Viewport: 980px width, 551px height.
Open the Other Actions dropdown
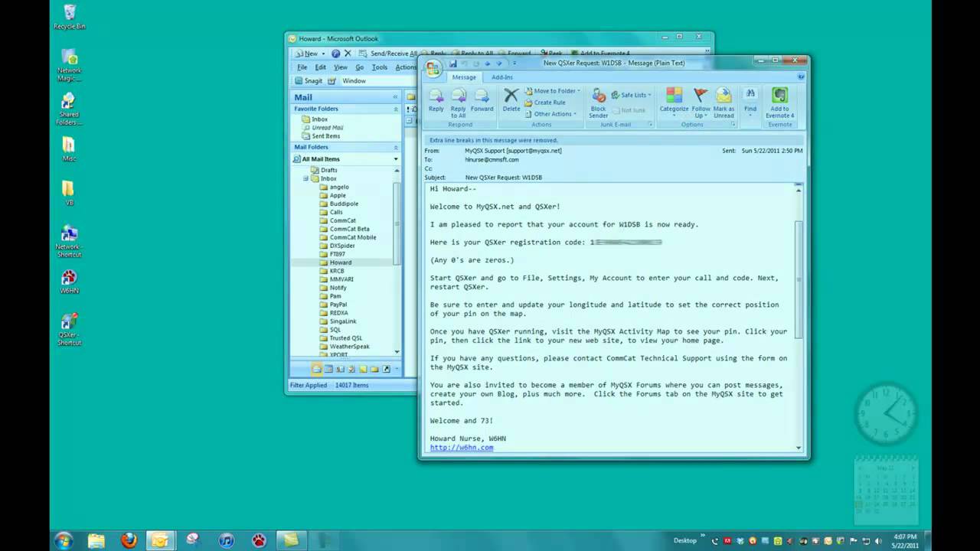552,114
